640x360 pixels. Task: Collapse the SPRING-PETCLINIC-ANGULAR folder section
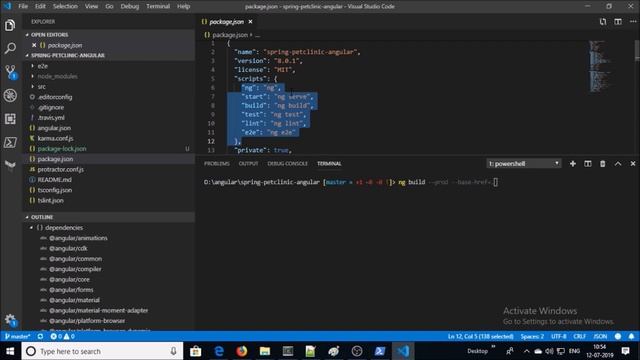[x=68, y=55]
